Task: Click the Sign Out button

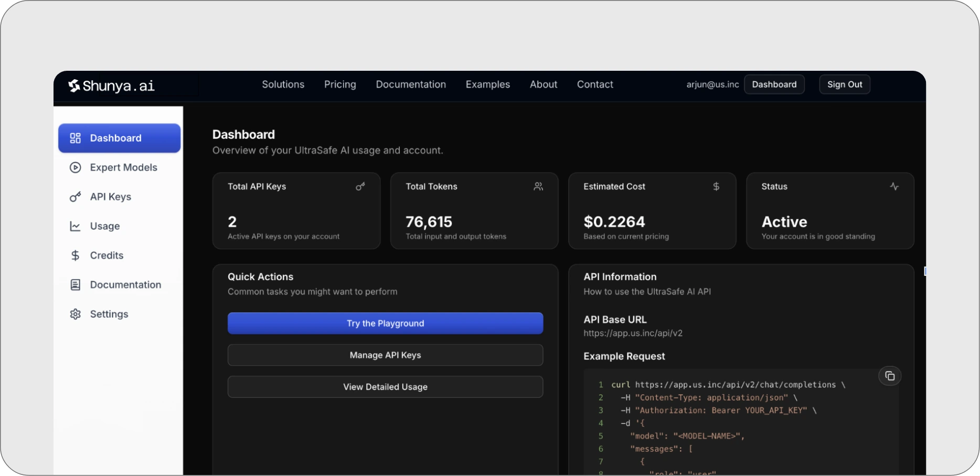Action: point(845,84)
